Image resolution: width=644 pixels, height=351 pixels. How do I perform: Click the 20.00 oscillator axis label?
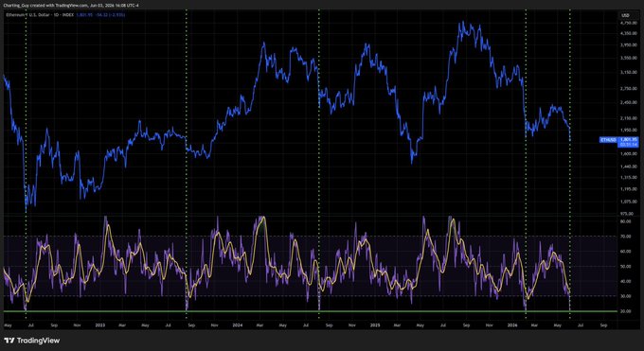click(x=626, y=311)
